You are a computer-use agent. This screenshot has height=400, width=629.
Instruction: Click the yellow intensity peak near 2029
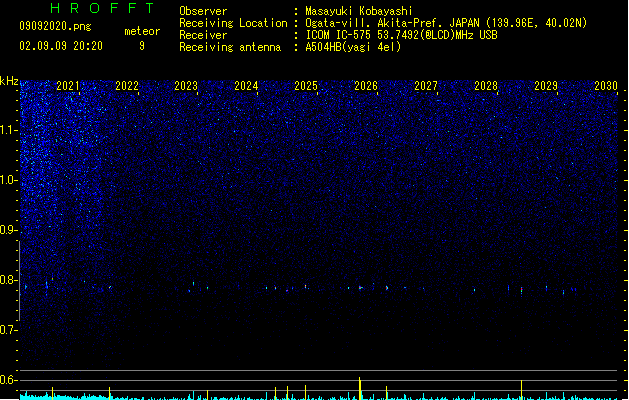tap(521, 390)
